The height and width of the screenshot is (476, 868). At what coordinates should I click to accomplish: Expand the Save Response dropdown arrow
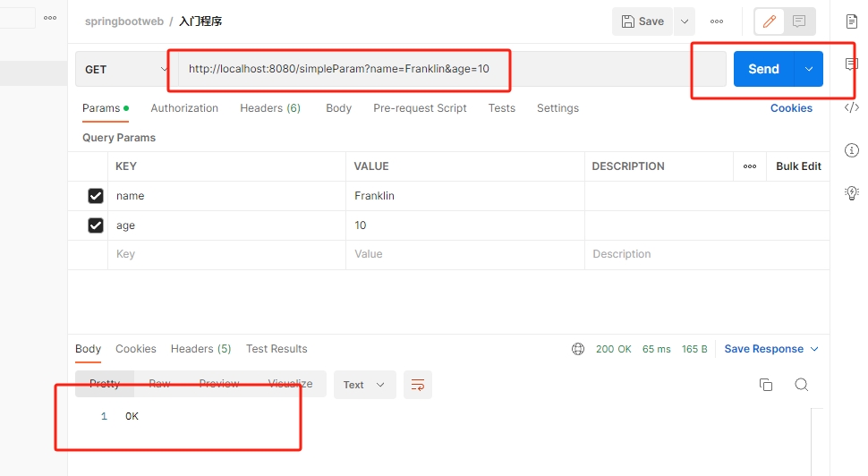pos(814,349)
